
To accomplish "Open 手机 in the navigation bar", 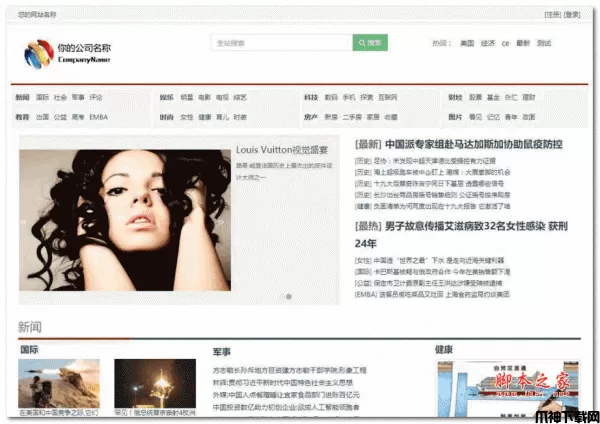I will (x=349, y=97).
